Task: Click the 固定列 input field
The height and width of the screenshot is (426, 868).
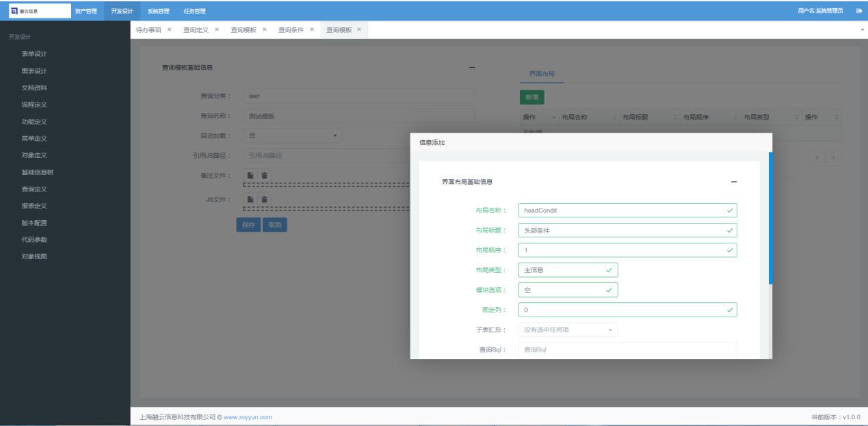Action: 628,310
